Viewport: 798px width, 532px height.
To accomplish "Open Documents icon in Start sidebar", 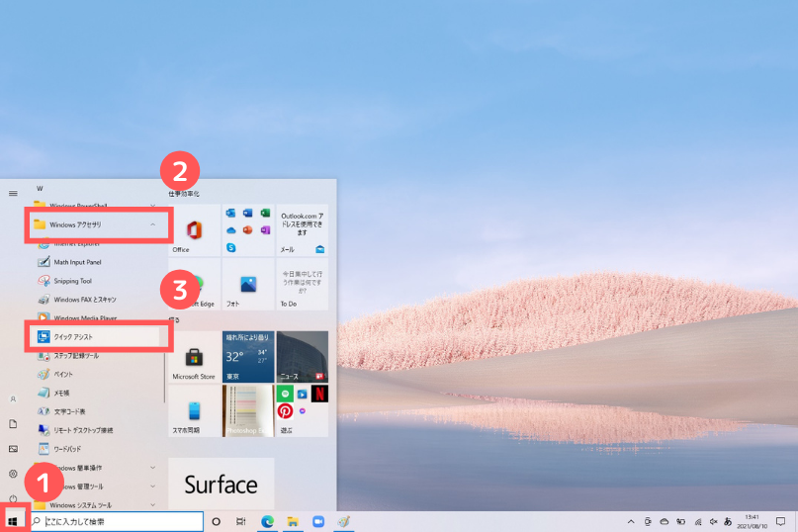I will (x=13, y=423).
